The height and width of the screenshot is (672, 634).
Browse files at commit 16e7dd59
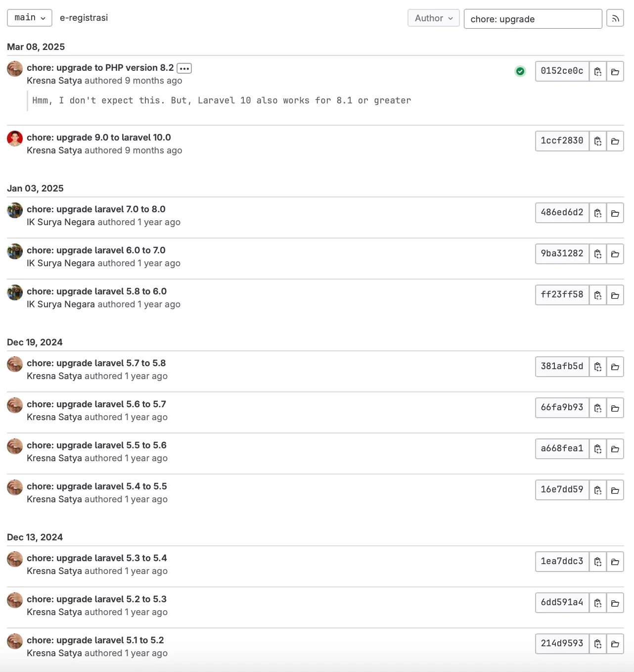[615, 490]
